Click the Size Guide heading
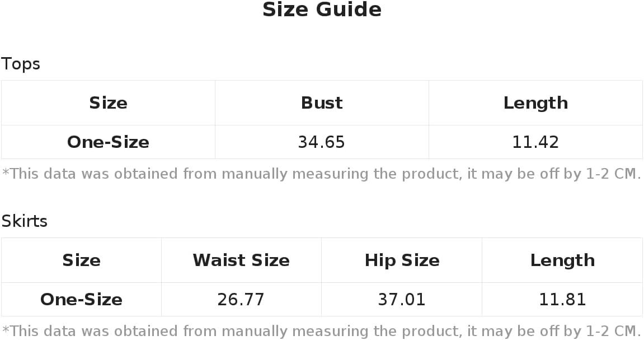 coord(322,10)
